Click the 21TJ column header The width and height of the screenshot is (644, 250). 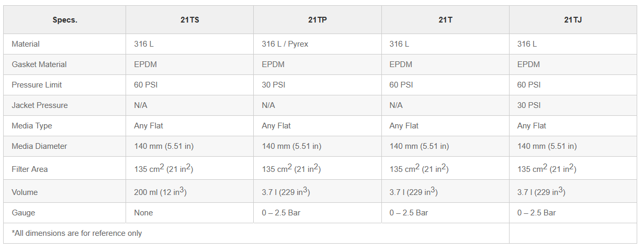coord(573,20)
